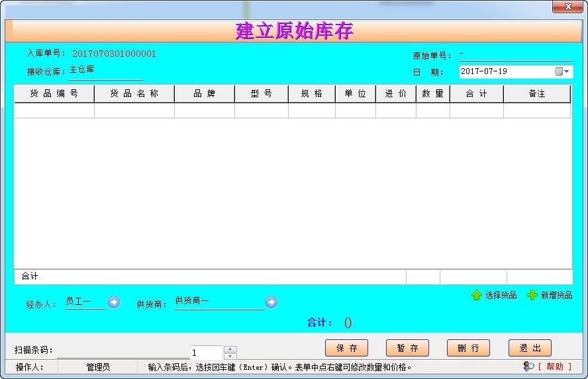Click the 供货商 field showing 供货商一
Screen dimensions: 588x379
(220, 302)
